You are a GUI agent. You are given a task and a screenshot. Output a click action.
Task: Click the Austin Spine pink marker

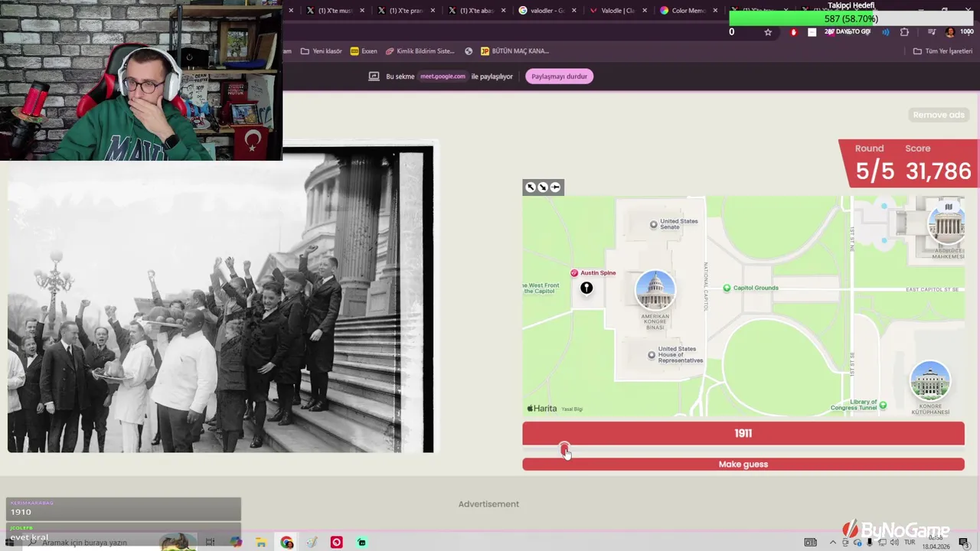coord(574,273)
